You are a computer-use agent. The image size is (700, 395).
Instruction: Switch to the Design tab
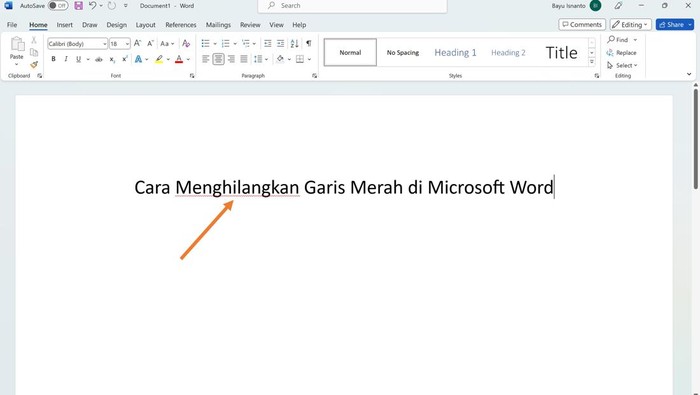click(117, 25)
